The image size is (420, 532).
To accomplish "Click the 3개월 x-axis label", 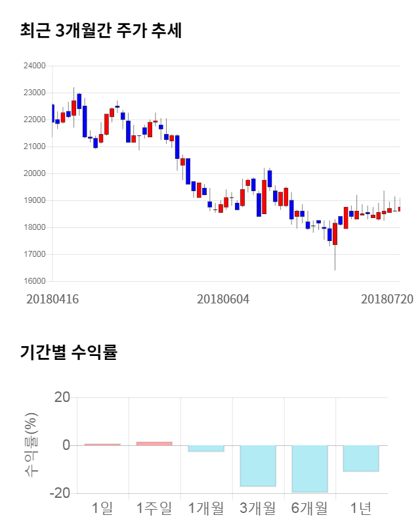I will click(x=258, y=508).
